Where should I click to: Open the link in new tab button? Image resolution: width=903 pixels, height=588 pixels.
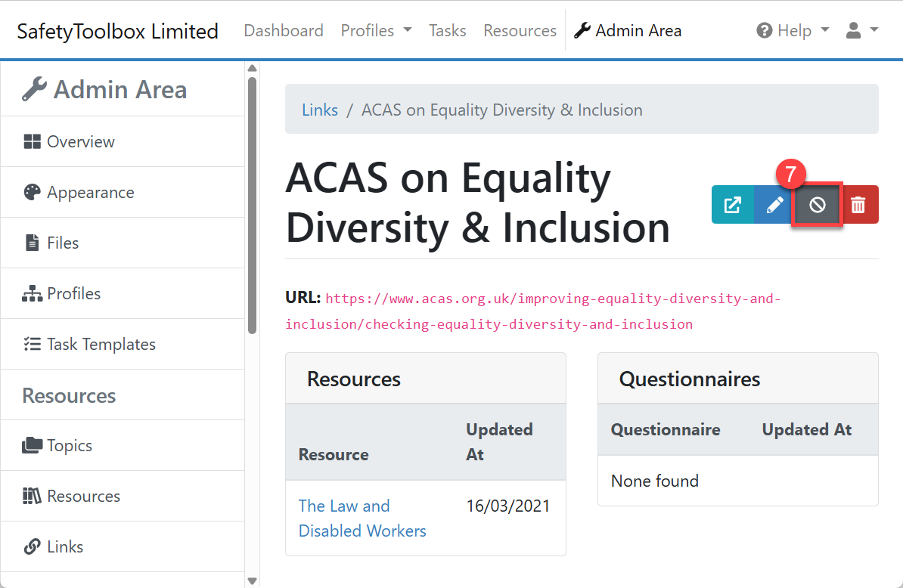[x=733, y=204]
